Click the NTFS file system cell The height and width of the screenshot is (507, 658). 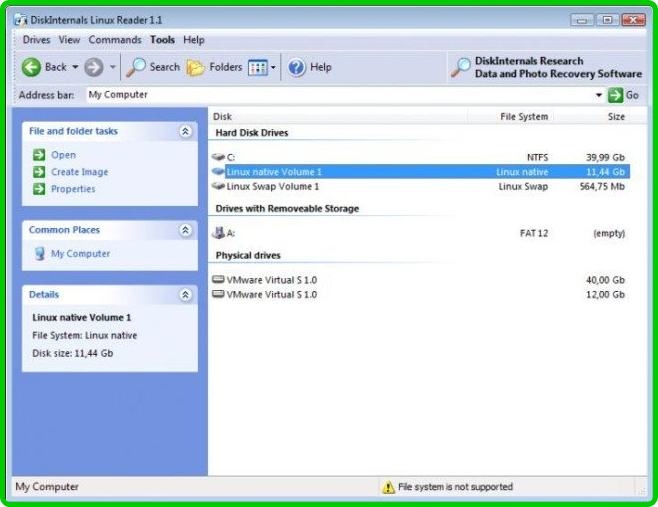coord(538,157)
